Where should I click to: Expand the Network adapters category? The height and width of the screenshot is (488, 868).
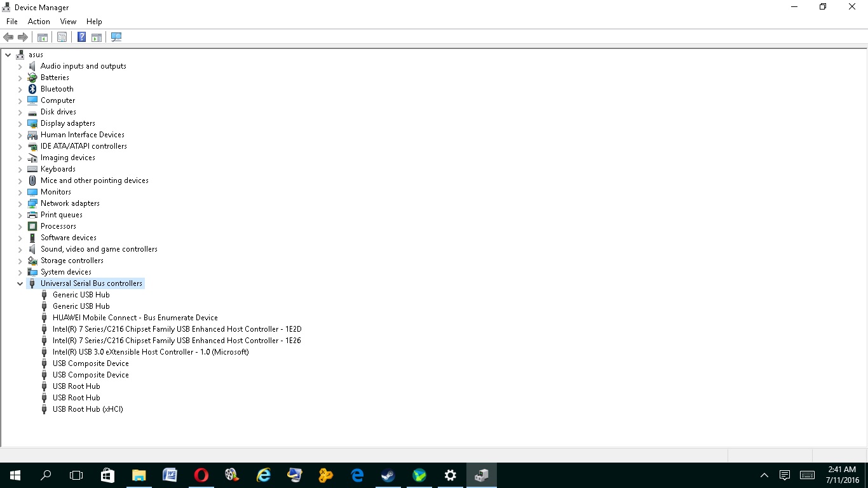click(20, 204)
